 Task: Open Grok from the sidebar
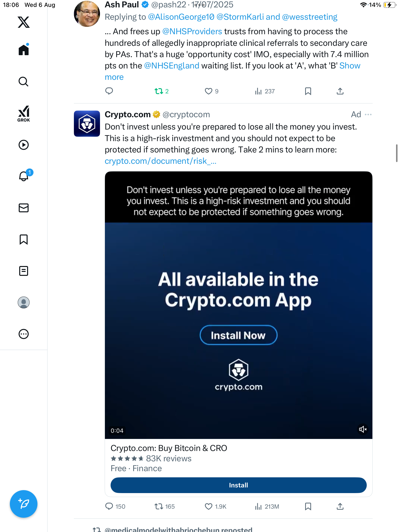24,114
